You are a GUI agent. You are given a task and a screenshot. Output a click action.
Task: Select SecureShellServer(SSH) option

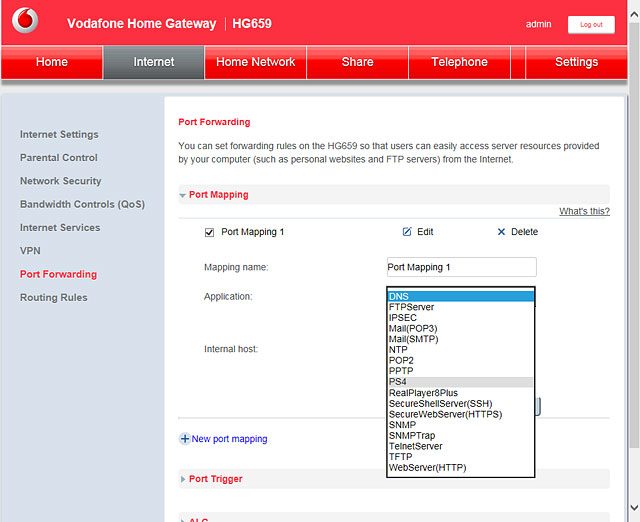click(460, 403)
